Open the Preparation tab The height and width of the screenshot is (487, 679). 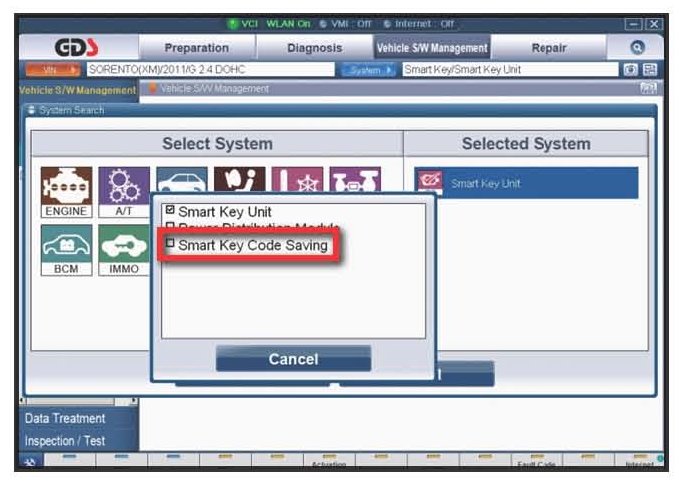(x=196, y=48)
